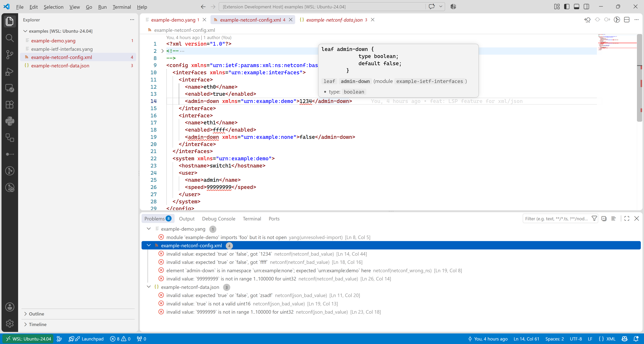Open Explorer Views and More Actions ellipsis
Screen dimensions: 644x344
pyautogui.click(x=132, y=20)
